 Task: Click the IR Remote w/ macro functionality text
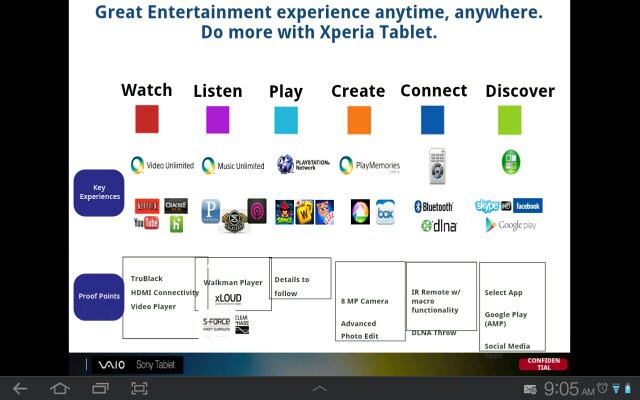(x=436, y=301)
